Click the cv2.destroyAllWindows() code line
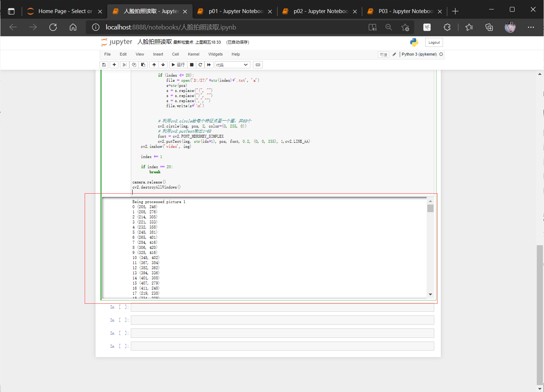 [156, 187]
